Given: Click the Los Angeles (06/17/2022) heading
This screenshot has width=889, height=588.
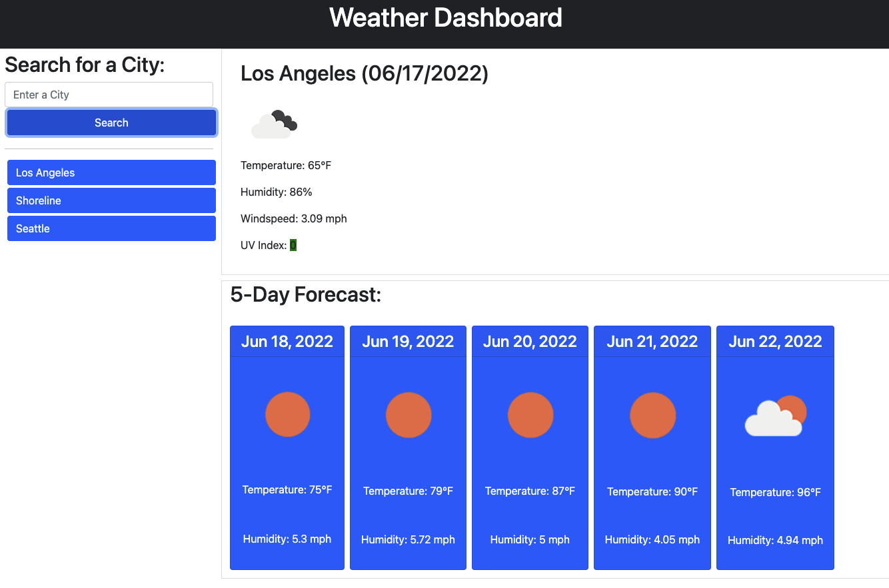Looking at the screenshot, I should pos(365,73).
